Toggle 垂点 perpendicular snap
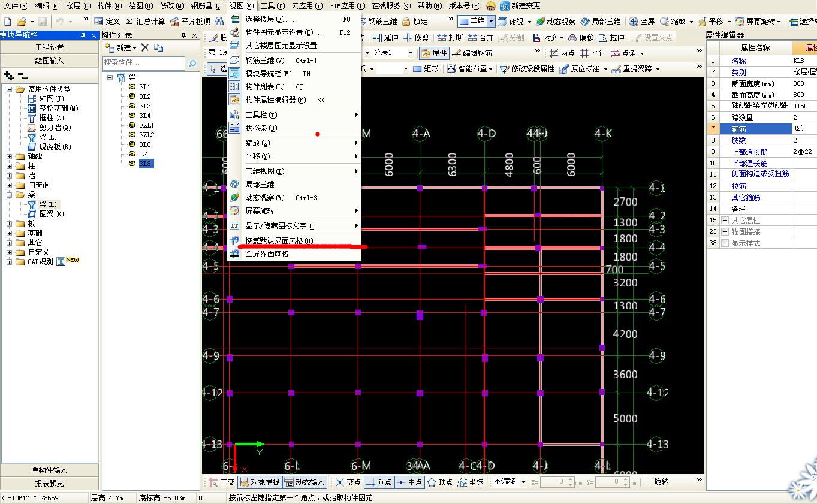Screen dimensions: 817x504 [x=378, y=482]
